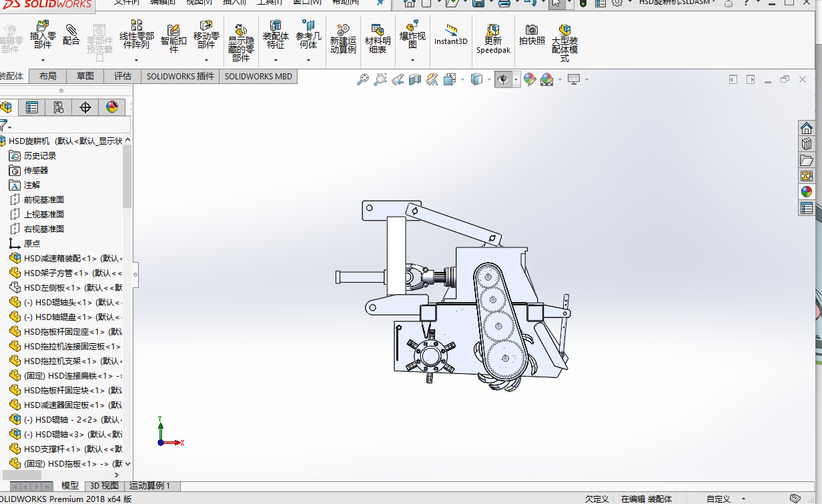Open 3D 视图 bottom tab
822x504 pixels.
[x=104, y=486]
